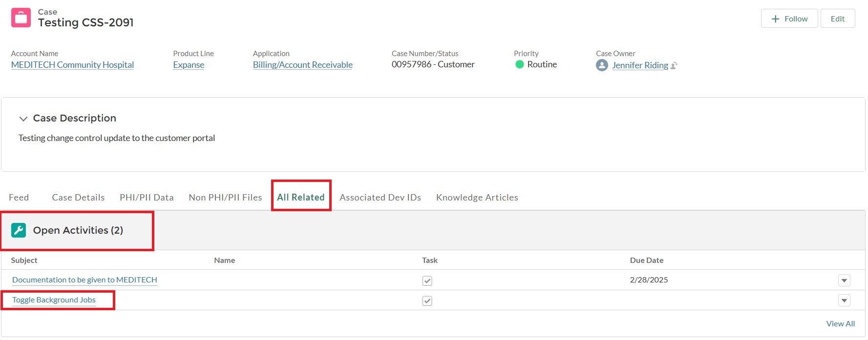Image resolution: width=868 pixels, height=340 pixels.
Task: Open the Non PHI/PII Files tab
Action: tap(225, 198)
